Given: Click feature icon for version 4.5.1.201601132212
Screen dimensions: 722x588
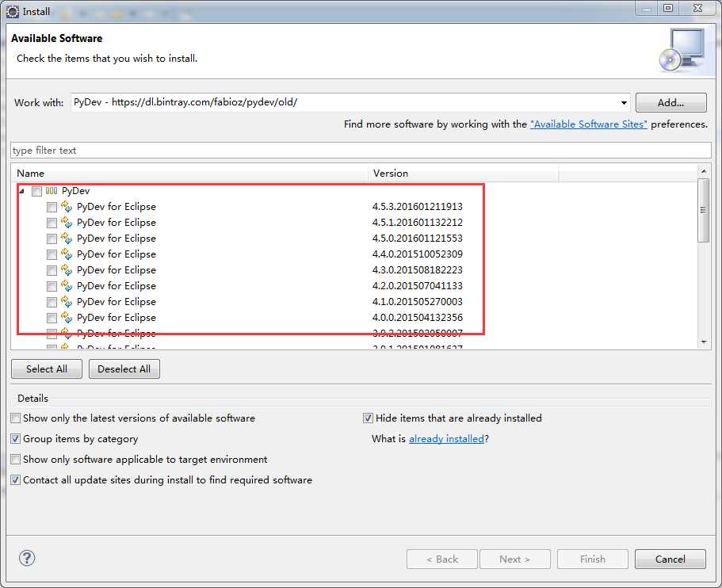Looking at the screenshot, I should pos(67,223).
